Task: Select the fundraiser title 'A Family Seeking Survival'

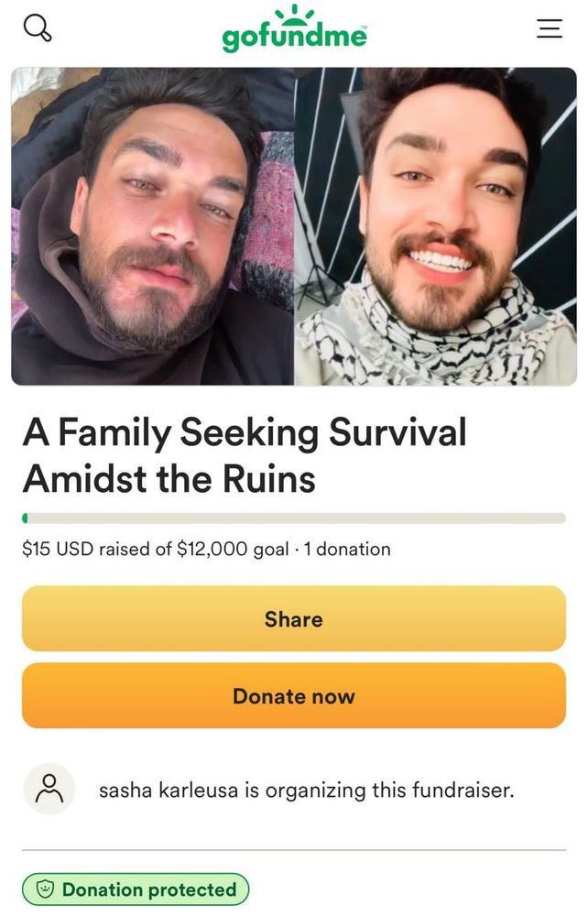Action: (245, 432)
